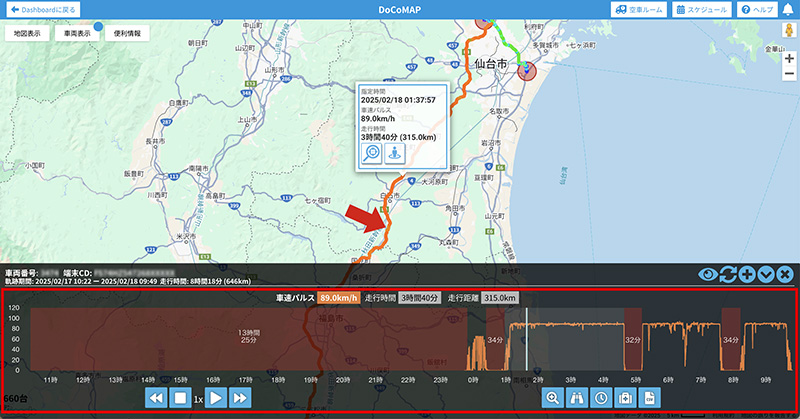Open the 車両表示 vehicle display menu

click(x=78, y=33)
